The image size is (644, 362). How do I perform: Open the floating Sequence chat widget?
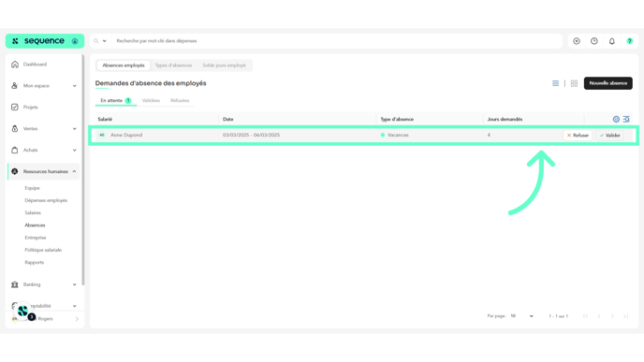[23, 311]
